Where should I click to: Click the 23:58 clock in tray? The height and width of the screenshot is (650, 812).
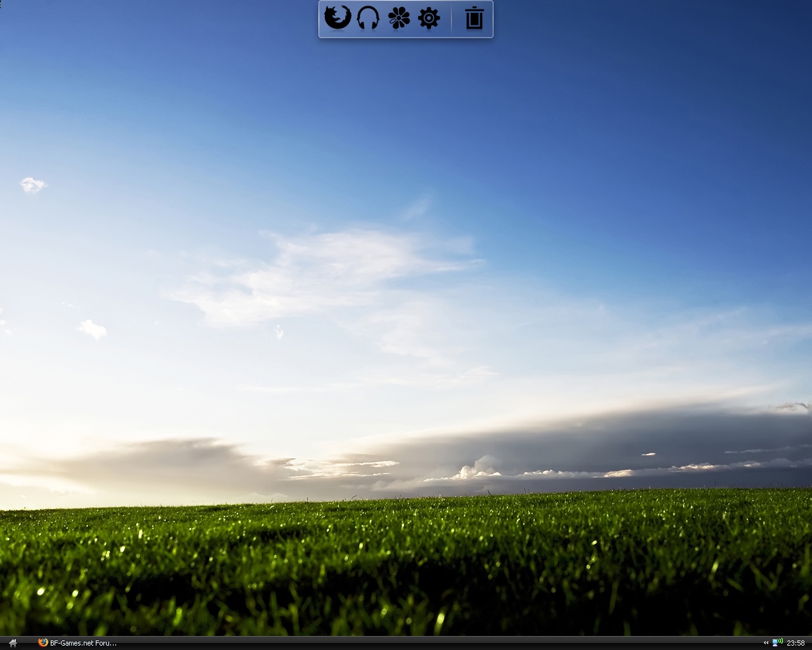click(x=796, y=643)
